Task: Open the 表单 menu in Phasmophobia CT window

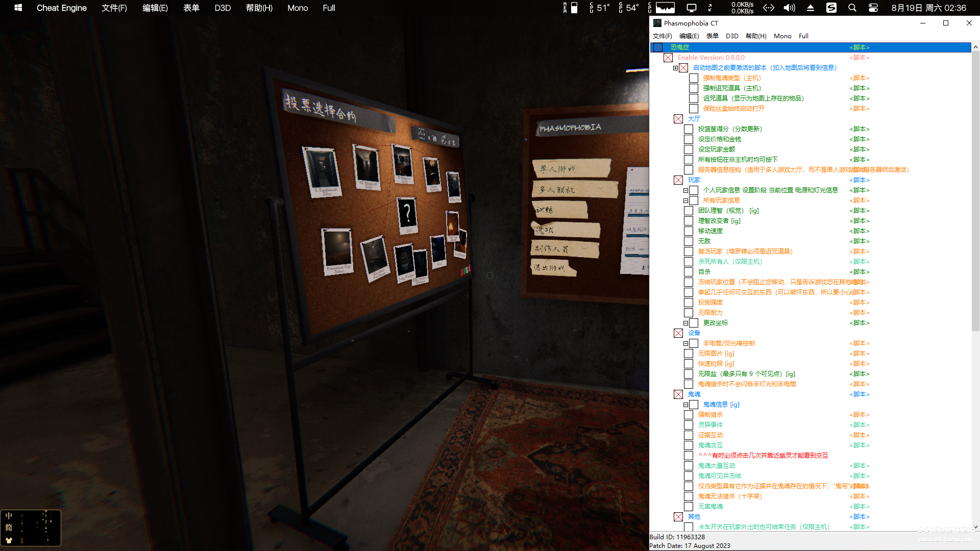Action: tap(712, 36)
